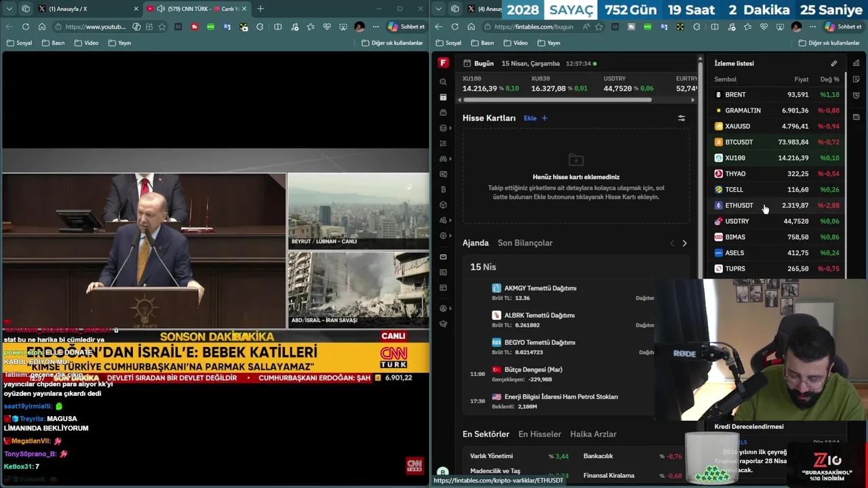The height and width of the screenshot is (488, 868).
Task: Switch to the Son Bilançolar tab
Action: [525, 243]
